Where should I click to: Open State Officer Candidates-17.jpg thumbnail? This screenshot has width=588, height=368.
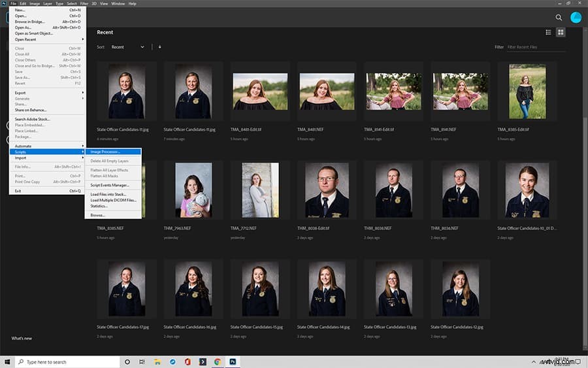point(126,289)
